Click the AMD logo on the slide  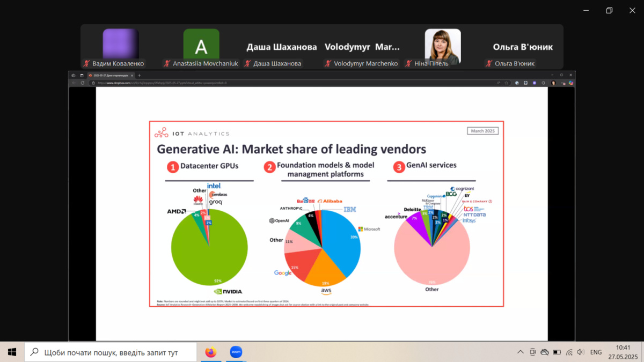[x=176, y=211]
